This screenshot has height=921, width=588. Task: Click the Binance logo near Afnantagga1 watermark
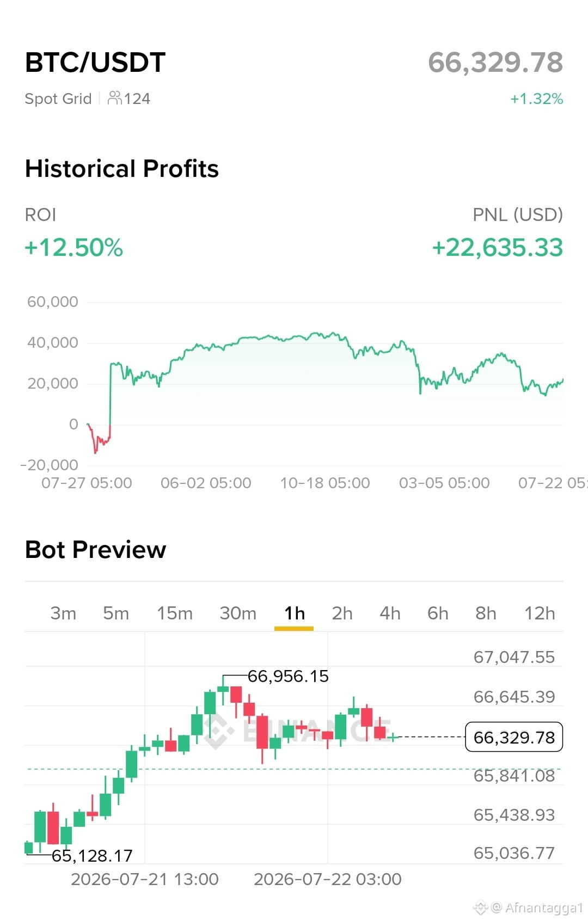(480, 907)
